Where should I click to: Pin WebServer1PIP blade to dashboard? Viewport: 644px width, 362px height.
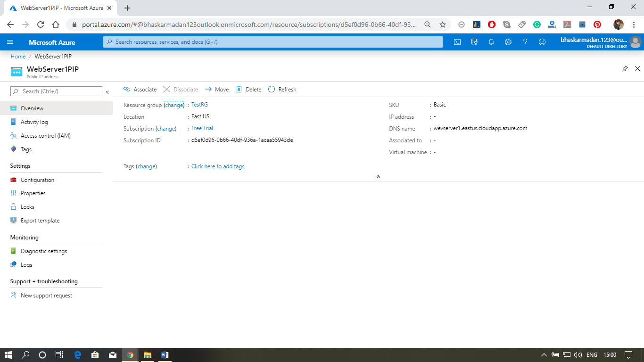[x=625, y=69]
